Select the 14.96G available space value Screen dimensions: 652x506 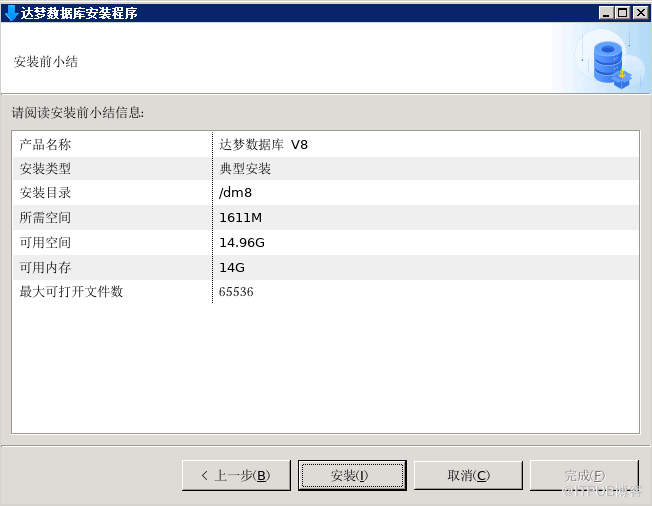tap(242, 242)
